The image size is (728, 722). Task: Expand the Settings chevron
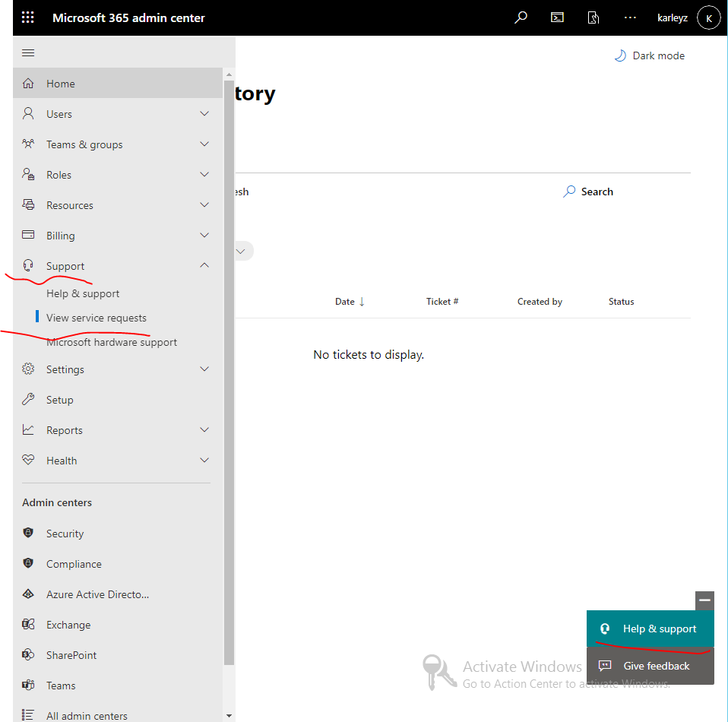pyautogui.click(x=204, y=369)
